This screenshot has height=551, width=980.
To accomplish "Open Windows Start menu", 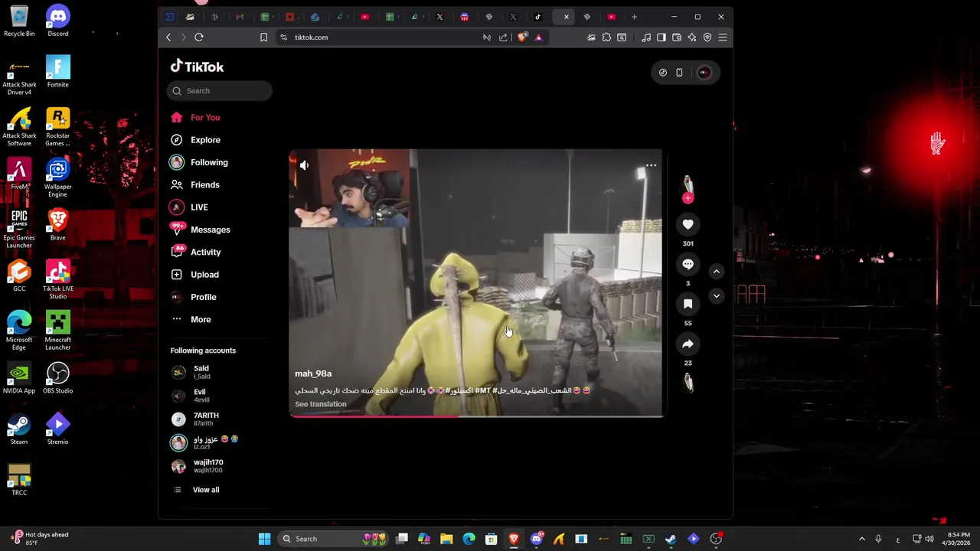I will (264, 539).
